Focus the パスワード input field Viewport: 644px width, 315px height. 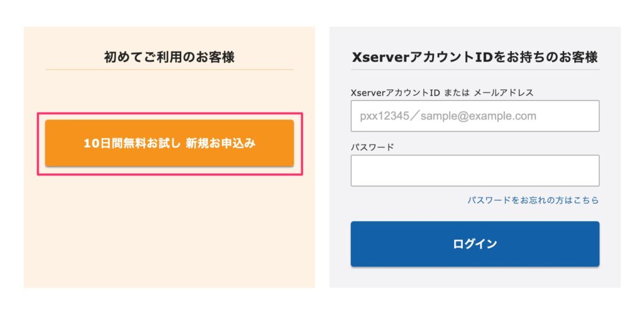(475, 170)
